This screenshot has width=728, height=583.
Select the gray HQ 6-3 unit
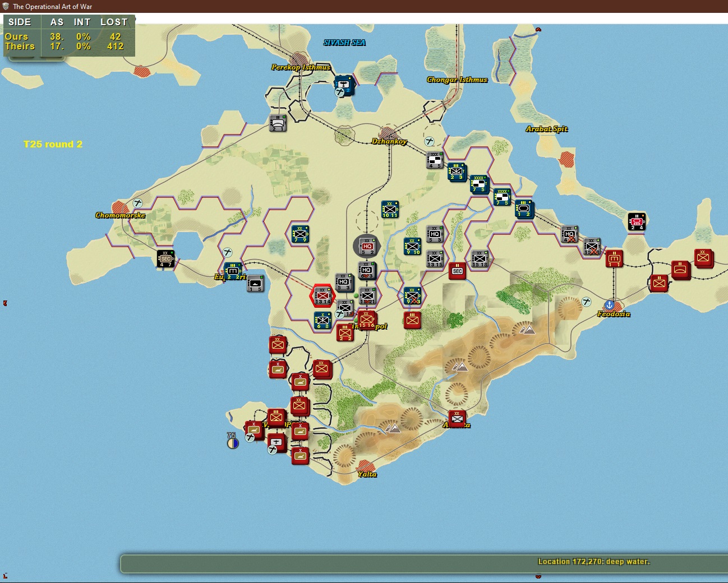pos(367,271)
